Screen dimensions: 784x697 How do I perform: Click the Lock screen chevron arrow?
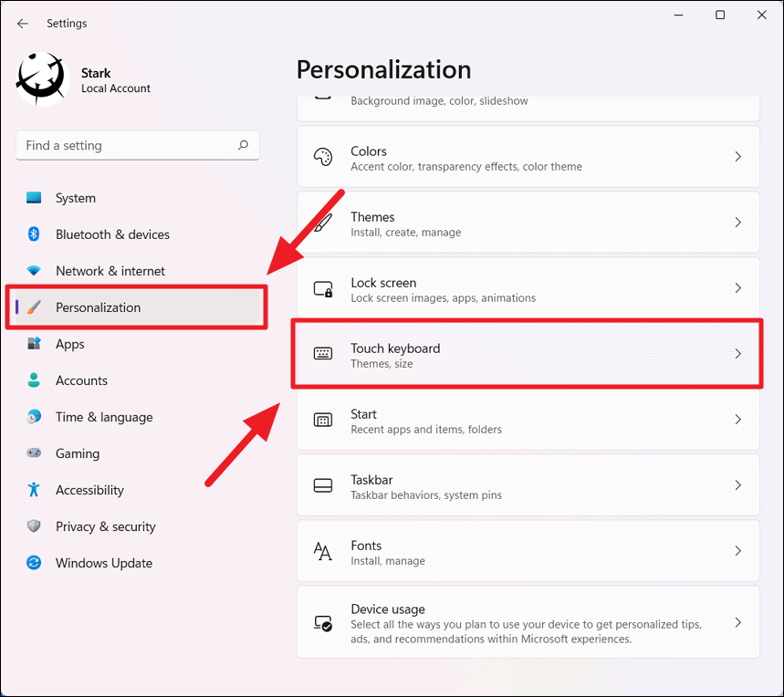point(738,287)
